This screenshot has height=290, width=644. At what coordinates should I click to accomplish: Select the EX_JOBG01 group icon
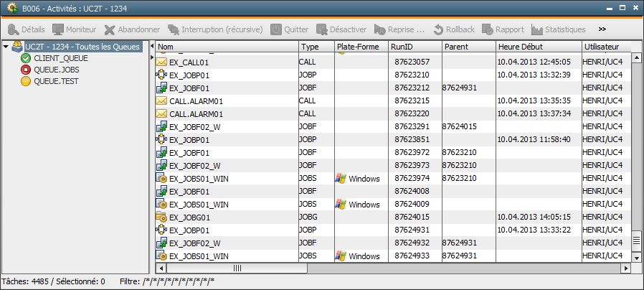[161, 217]
